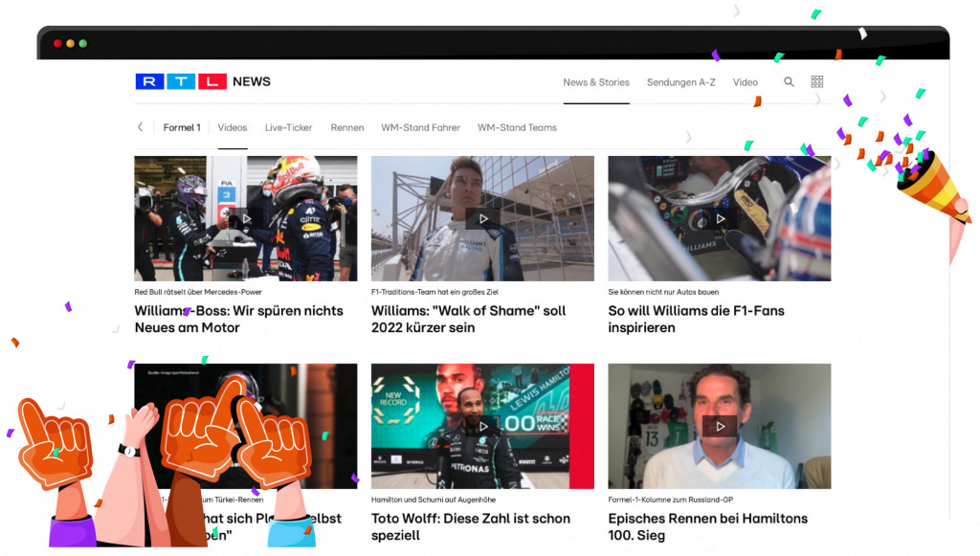
Task: Select the Formel 1 tab
Action: [x=182, y=127]
